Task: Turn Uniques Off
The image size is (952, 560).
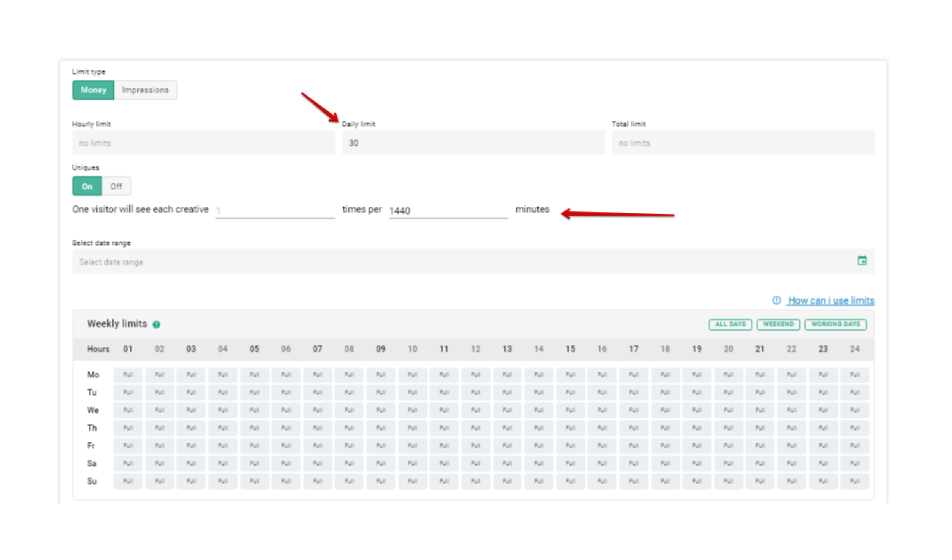Action: click(x=116, y=186)
